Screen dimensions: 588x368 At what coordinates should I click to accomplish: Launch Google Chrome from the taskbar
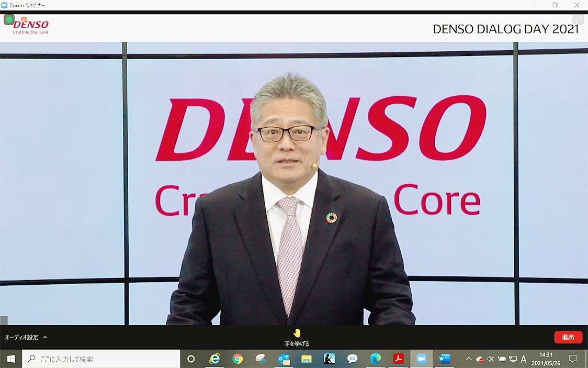pos(238,359)
